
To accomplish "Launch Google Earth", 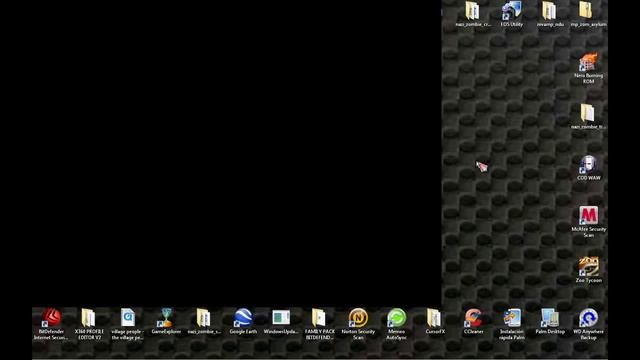I will tap(243, 322).
